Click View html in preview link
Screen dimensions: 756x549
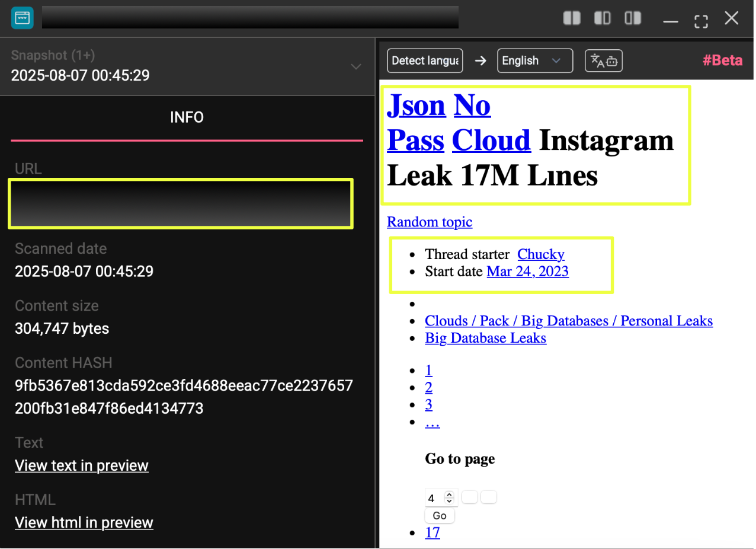tap(84, 522)
